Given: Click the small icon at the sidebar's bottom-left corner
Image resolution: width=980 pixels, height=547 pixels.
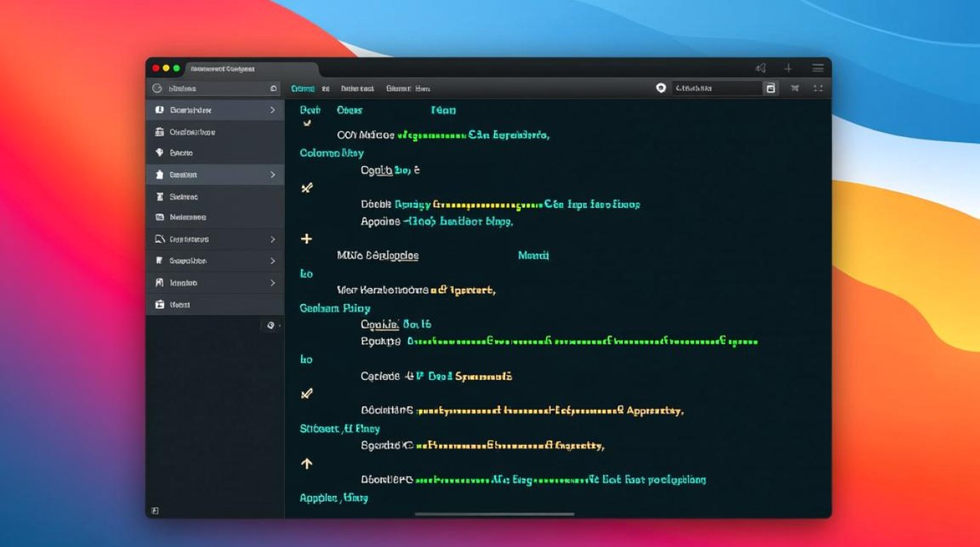Looking at the screenshot, I should 155,511.
